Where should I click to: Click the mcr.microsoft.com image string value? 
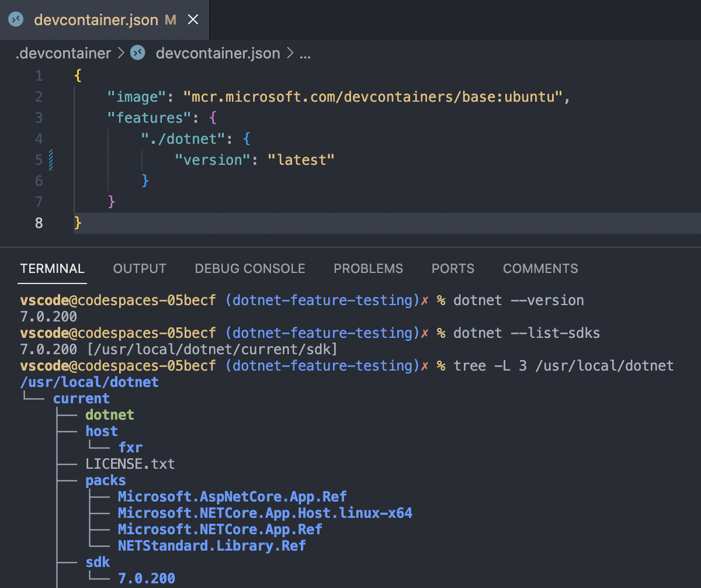[x=373, y=97]
